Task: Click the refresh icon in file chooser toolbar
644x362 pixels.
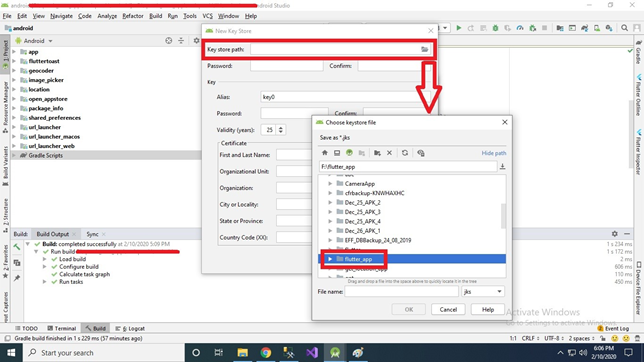Action: 405,153
